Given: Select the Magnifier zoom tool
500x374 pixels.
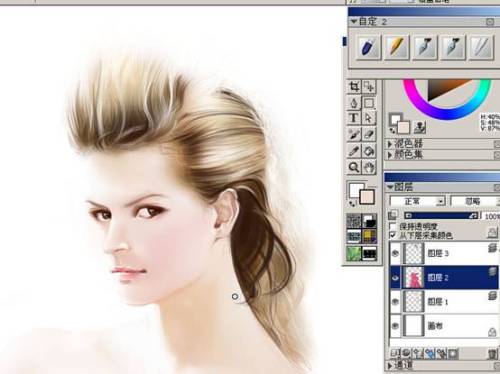Looking at the screenshot, I should coord(354,167).
